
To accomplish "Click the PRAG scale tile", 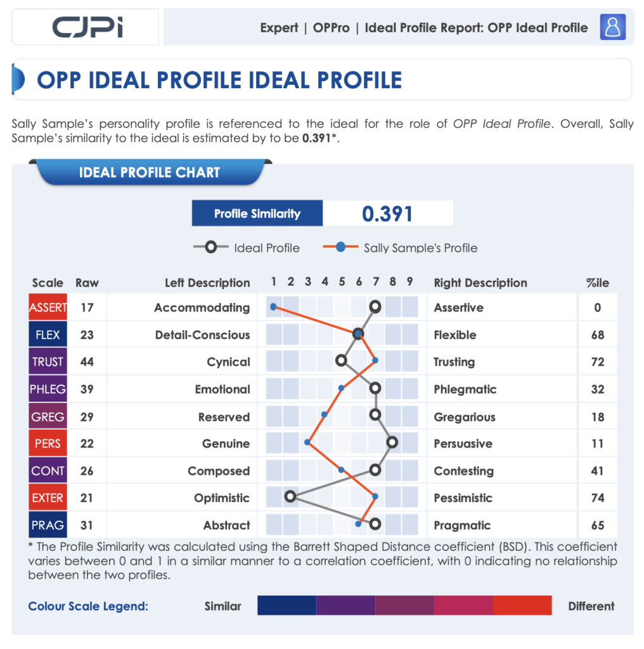I will [x=48, y=525].
